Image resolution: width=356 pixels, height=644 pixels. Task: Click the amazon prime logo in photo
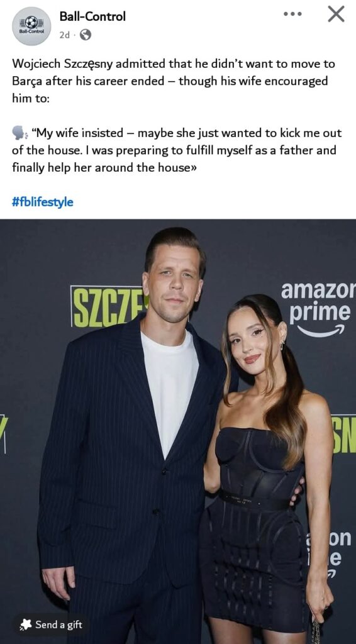[317, 307]
